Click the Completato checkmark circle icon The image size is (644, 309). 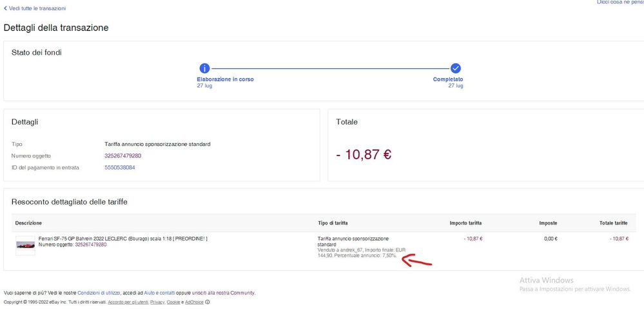456,68
